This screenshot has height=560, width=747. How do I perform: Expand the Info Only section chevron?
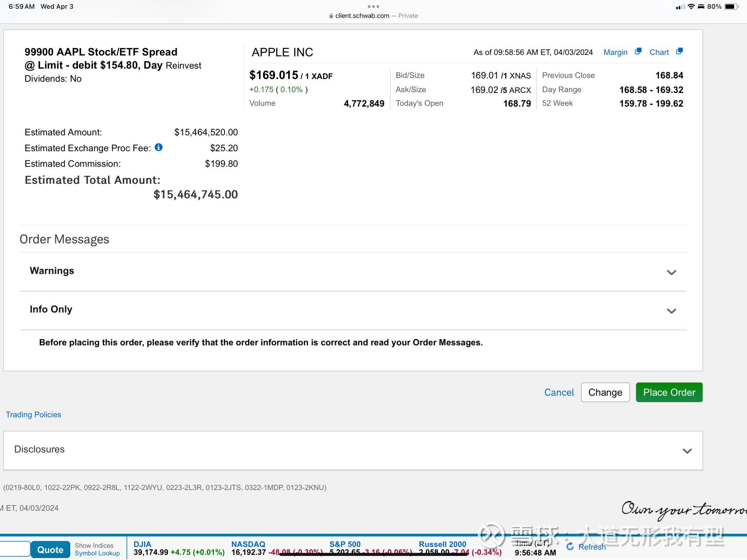[x=671, y=311]
